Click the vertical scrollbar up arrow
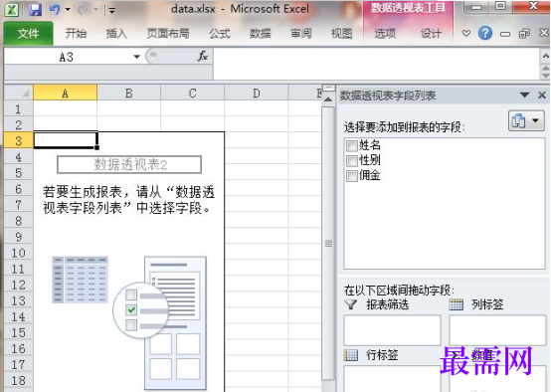 (328, 99)
